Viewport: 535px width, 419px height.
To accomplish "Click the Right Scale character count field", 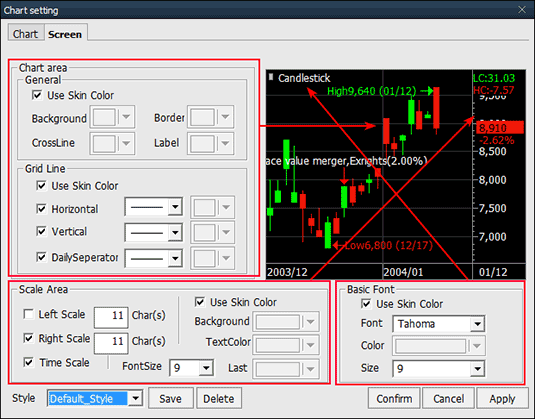I will coord(111,343).
